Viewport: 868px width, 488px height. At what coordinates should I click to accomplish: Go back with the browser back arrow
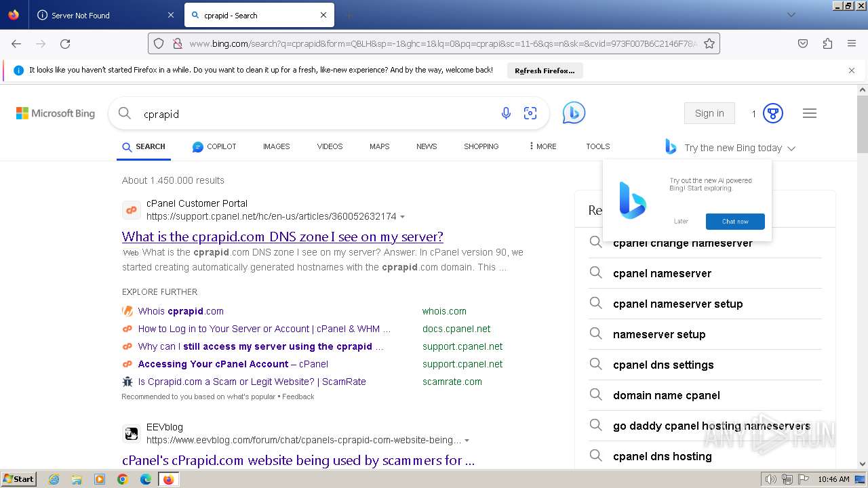click(16, 43)
